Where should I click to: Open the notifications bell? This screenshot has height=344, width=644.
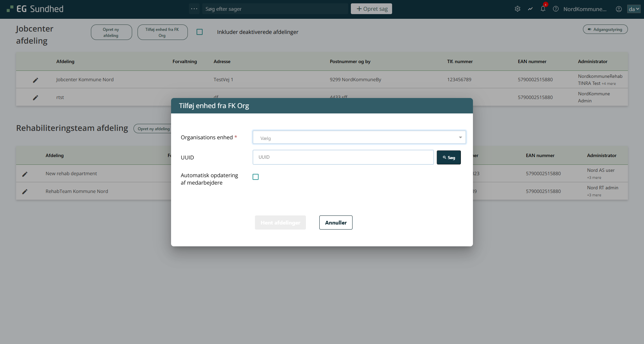coord(543,9)
